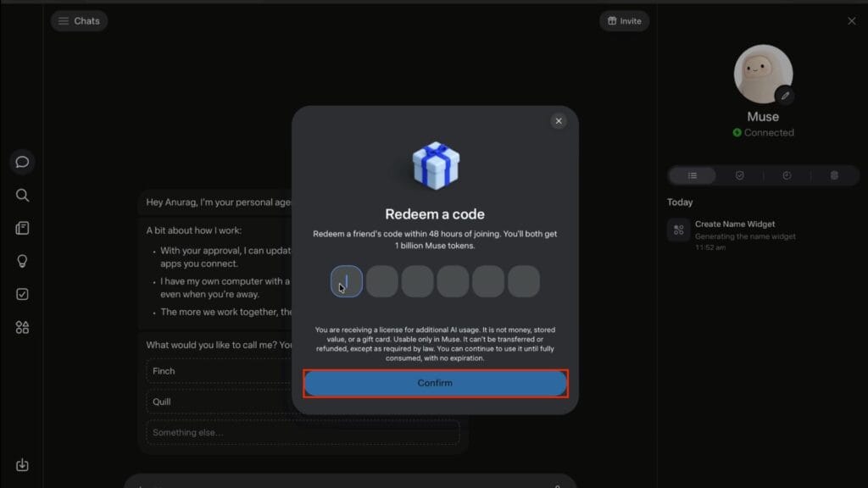Click the fifth code digit box

pos(488,281)
